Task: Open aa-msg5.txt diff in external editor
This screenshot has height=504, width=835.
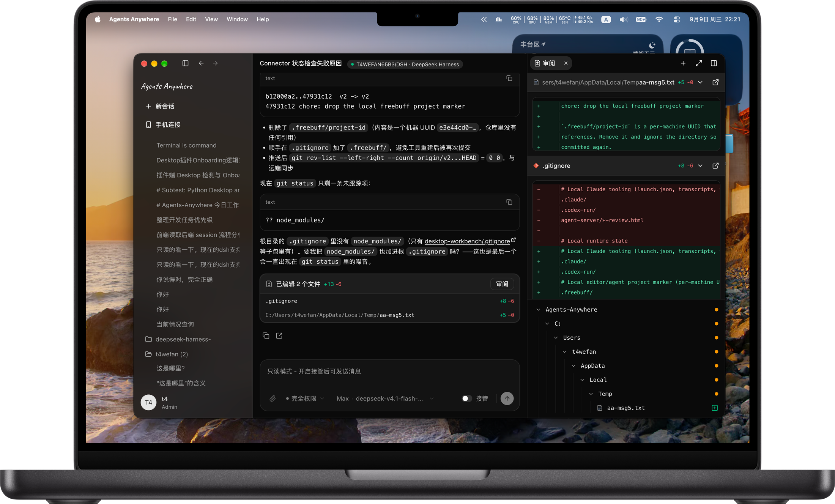Action: click(x=715, y=82)
